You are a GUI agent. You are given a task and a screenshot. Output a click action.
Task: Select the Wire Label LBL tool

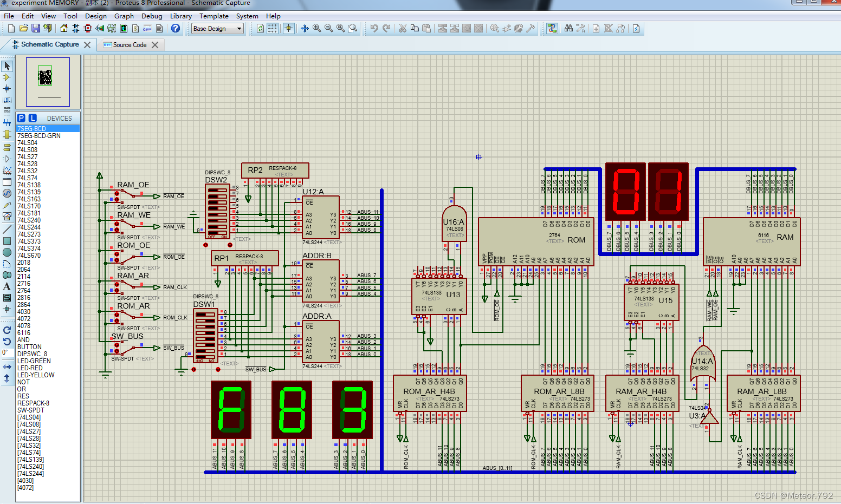click(x=7, y=100)
